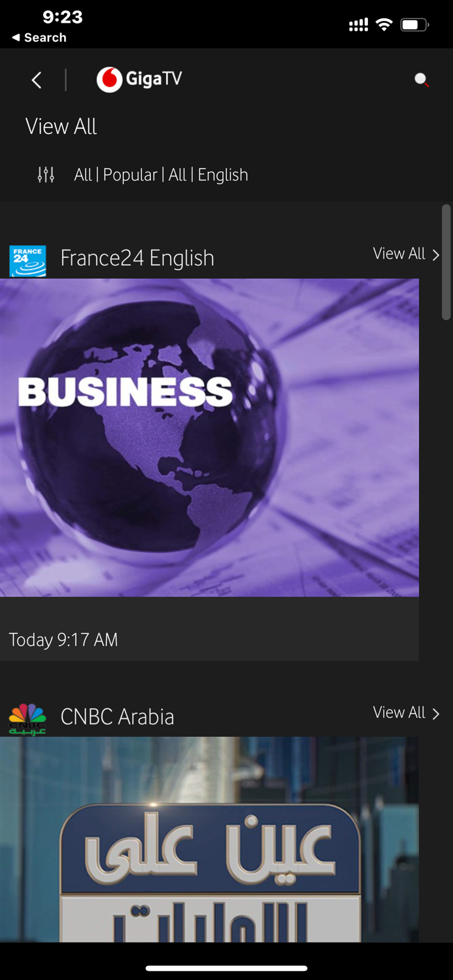The height and width of the screenshot is (980, 453).
Task: Click the vertical scrollbar handle
Action: tap(446, 262)
